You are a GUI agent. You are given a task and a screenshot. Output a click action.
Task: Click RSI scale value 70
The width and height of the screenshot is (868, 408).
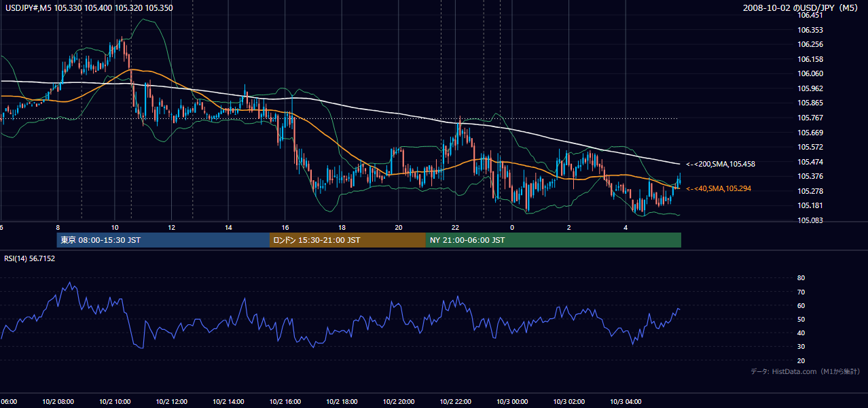801,292
